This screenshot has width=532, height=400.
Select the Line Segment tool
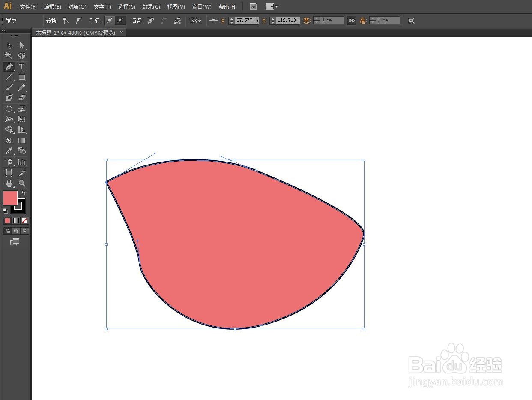9,78
